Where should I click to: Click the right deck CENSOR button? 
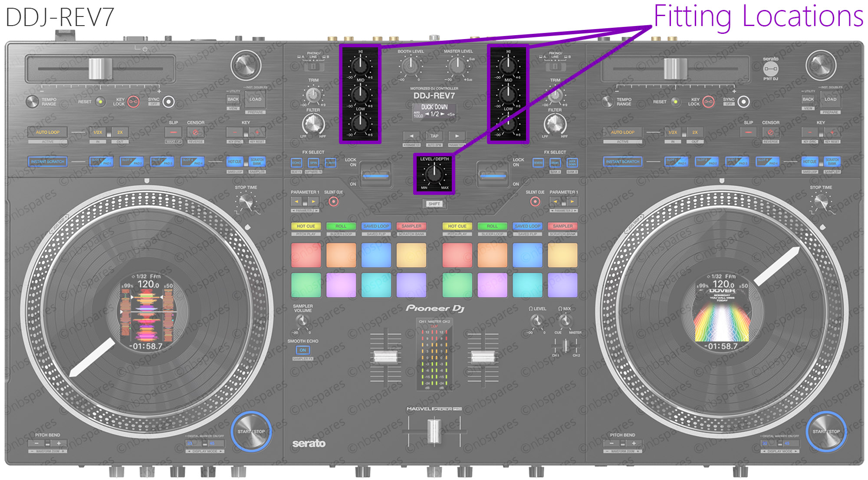pos(770,132)
